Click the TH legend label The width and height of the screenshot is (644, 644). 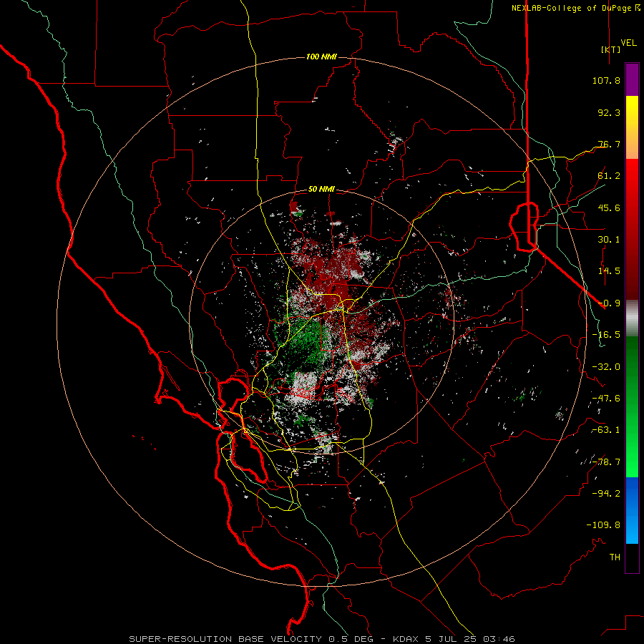(615, 557)
